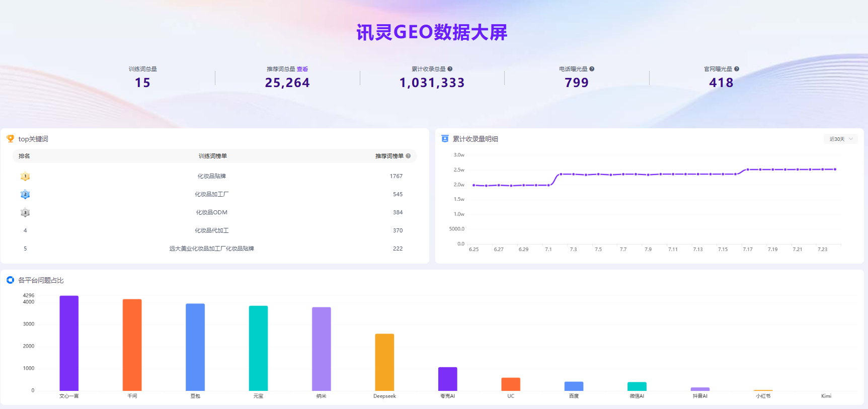The image size is (868, 409).
Task: Click the 累计收录总量 value 1,031,333
Action: [432, 83]
